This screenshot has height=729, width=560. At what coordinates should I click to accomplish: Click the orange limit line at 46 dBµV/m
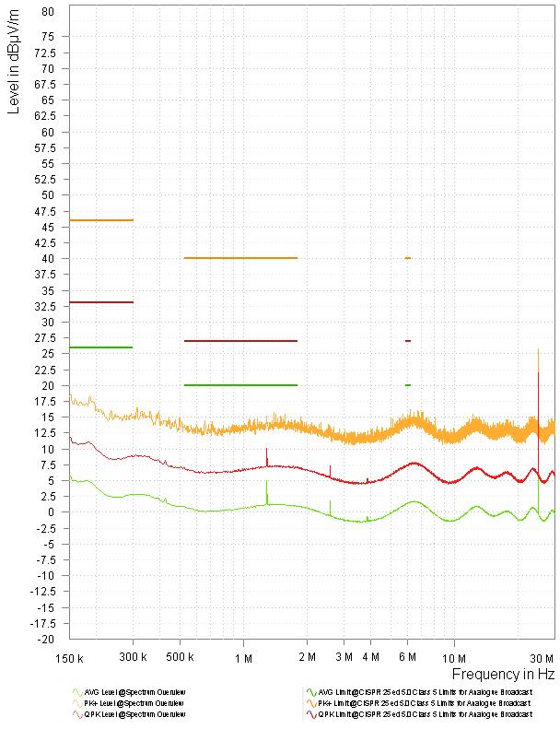click(101, 220)
